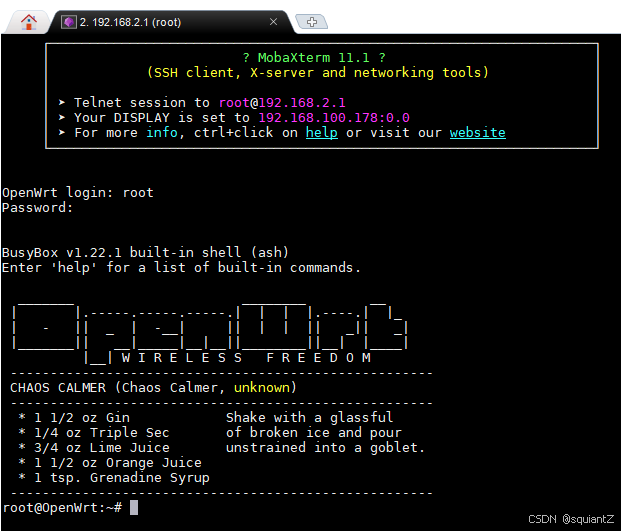Click the purple session icon on tab
Viewport: 621px width, 531px height.
point(69,22)
